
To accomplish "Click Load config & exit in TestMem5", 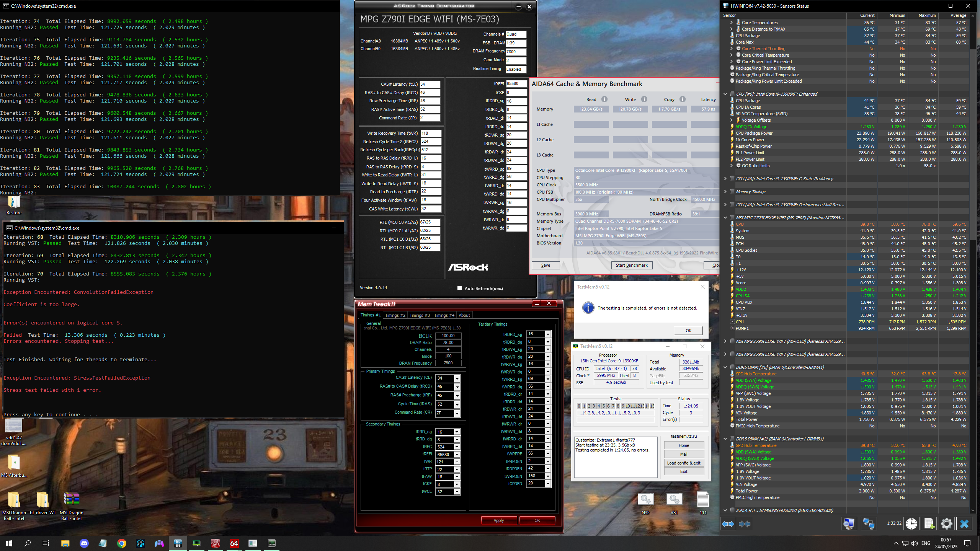I will [x=683, y=463].
